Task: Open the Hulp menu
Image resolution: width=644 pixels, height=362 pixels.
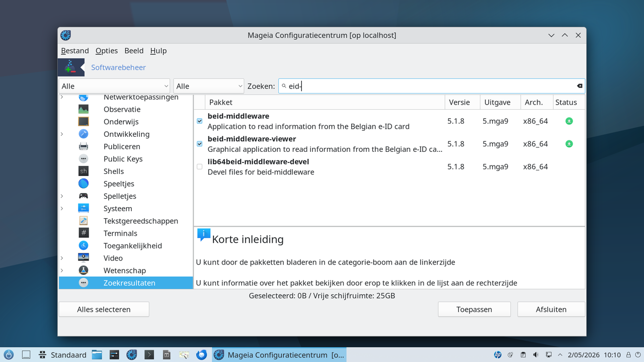Action: tap(158, 51)
